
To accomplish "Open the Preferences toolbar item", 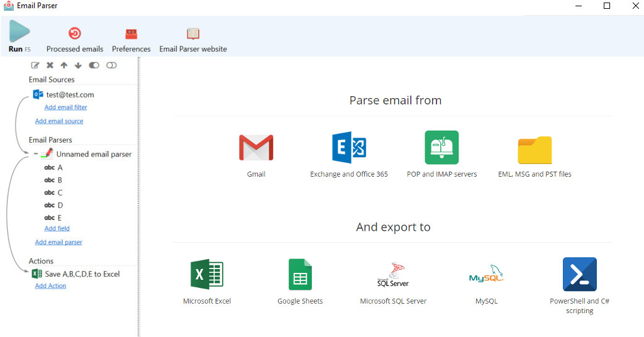I will coord(131,34).
